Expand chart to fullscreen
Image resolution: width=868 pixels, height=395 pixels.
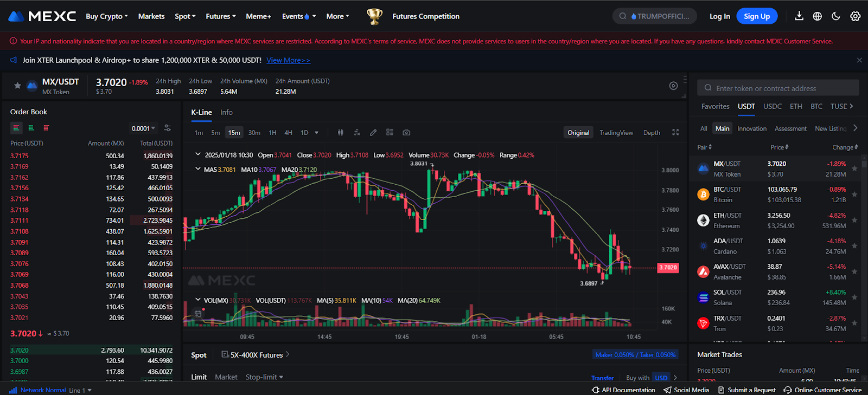[x=675, y=132]
